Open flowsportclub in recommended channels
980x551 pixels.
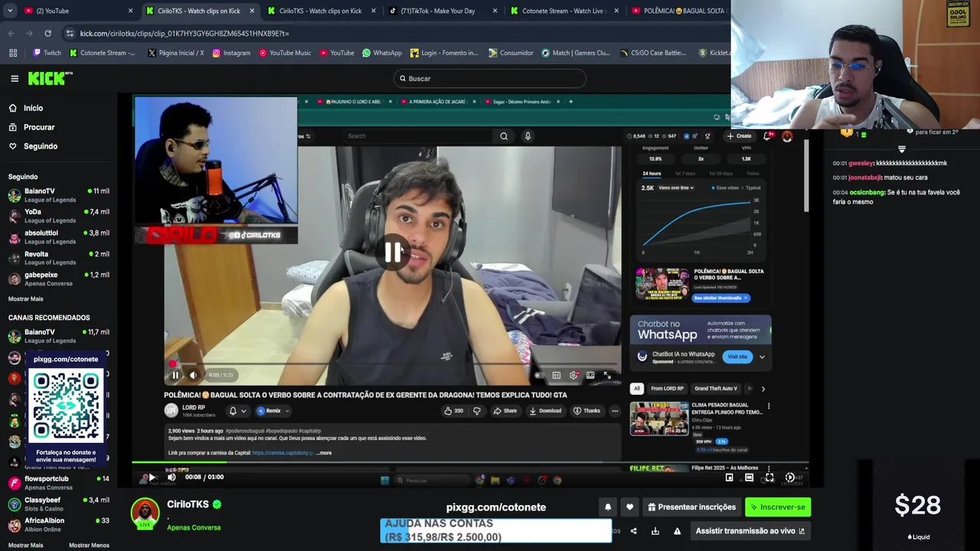[58, 483]
